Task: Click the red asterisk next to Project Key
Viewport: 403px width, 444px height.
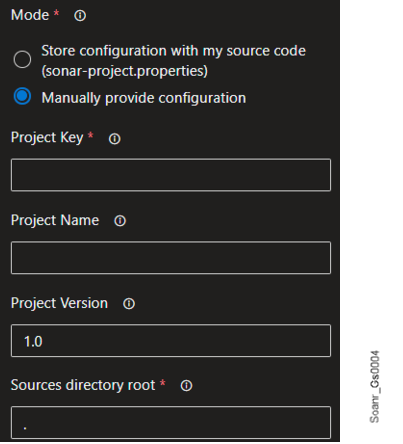Action: coord(90,135)
